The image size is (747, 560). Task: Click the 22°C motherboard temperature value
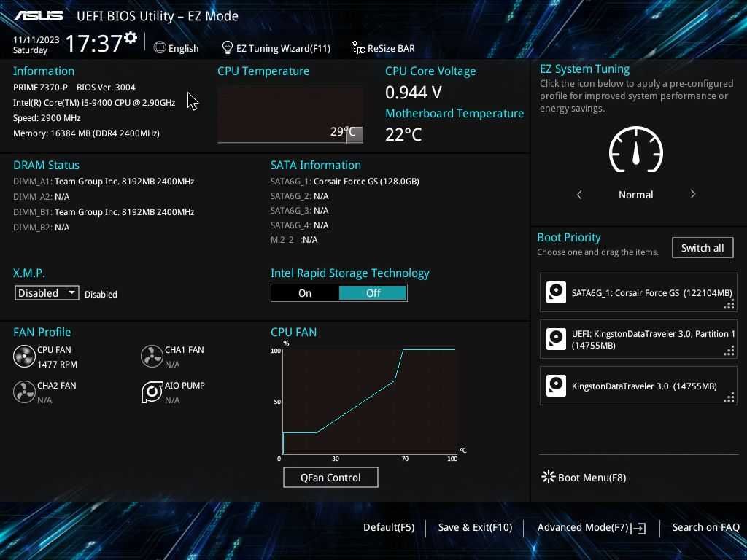403,134
